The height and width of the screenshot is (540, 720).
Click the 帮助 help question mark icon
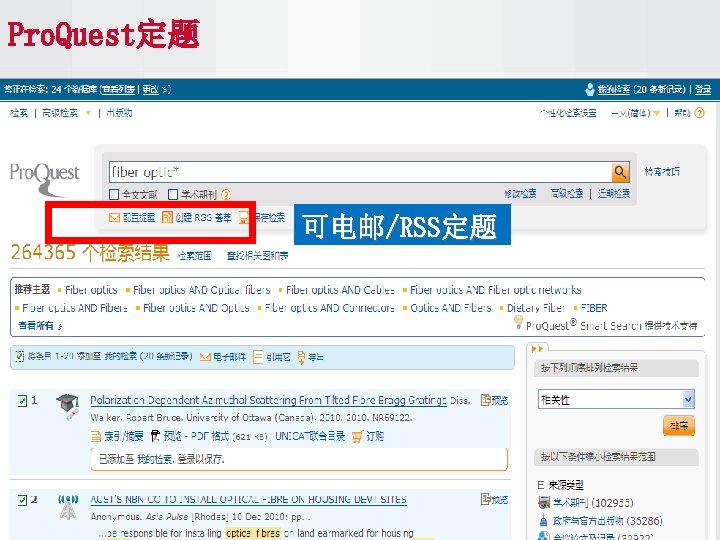699,112
